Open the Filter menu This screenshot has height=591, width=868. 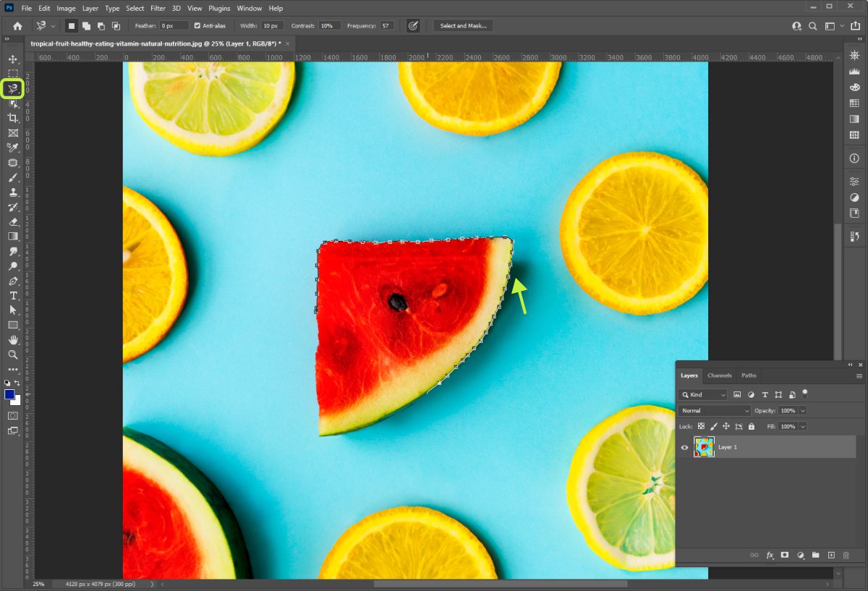point(158,9)
